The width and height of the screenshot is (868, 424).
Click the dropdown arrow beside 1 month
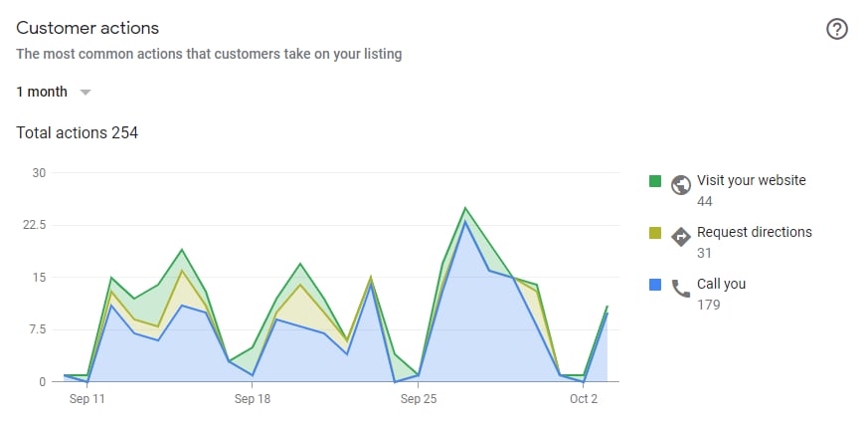[x=86, y=93]
